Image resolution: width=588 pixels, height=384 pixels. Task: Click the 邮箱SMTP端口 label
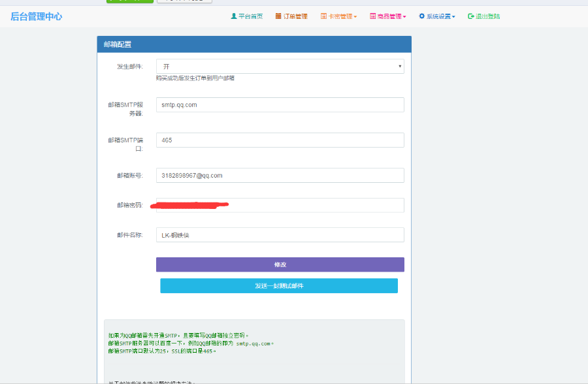(x=125, y=144)
